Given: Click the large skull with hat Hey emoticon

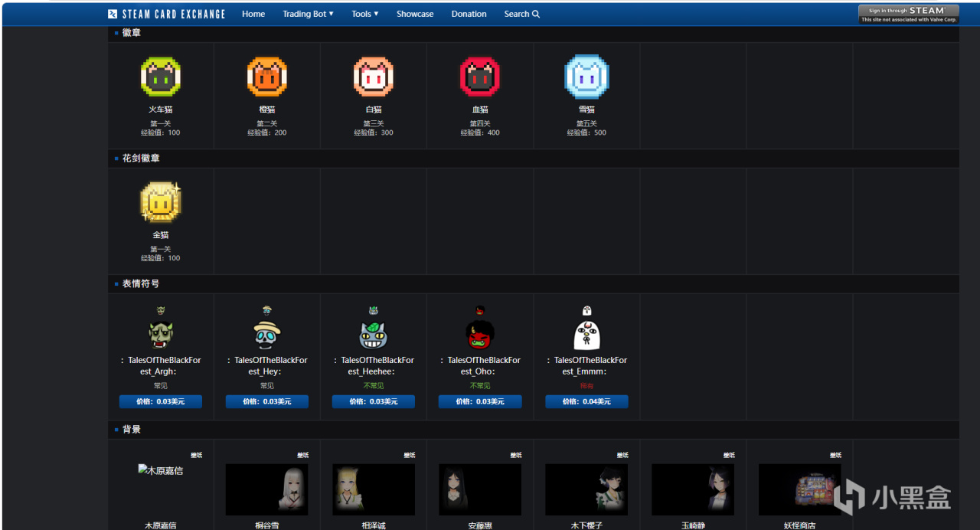Looking at the screenshot, I should (266, 335).
